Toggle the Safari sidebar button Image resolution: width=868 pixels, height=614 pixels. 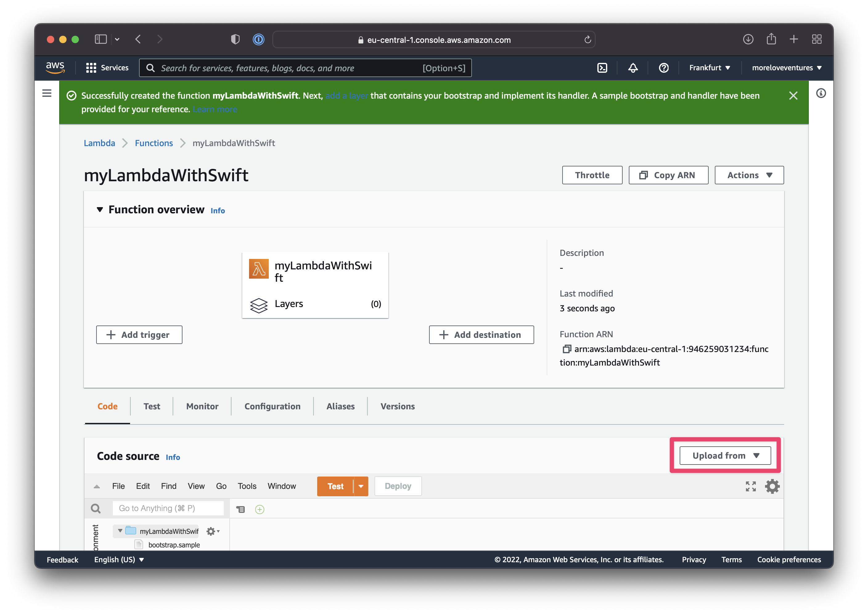(100, 39)
